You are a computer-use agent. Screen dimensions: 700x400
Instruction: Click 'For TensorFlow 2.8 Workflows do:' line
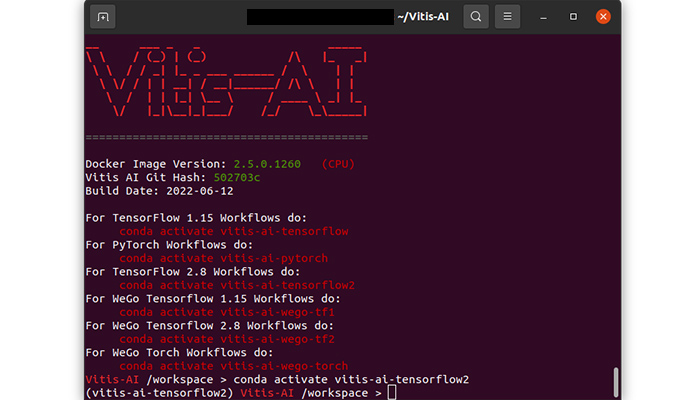point(193,271)
